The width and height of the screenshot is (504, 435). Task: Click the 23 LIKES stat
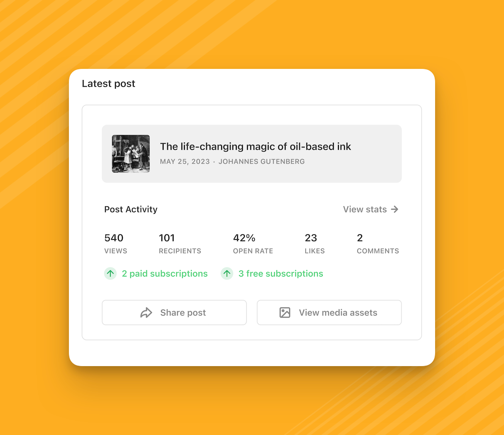[314, 243]
